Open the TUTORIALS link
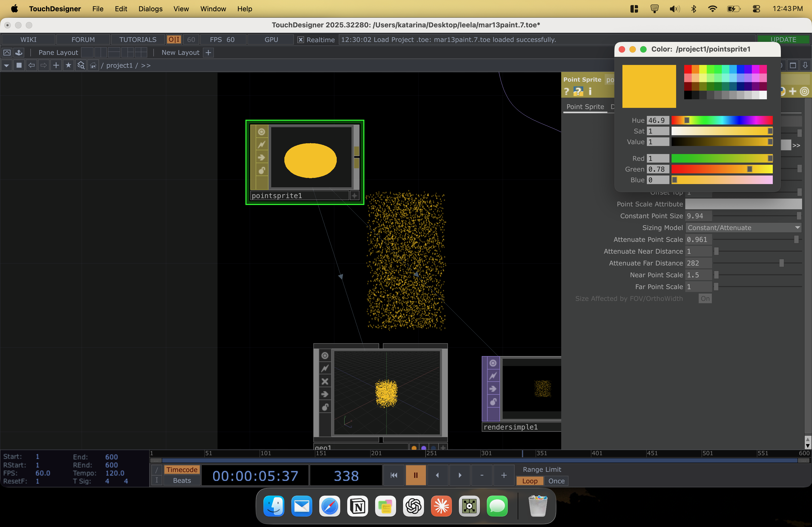This screenshot has height=527, width=812. pos(138,39)
